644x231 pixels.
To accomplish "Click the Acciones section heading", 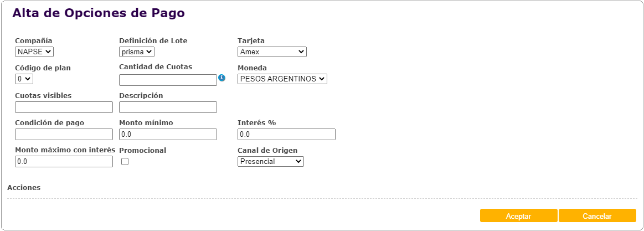I will tap(24, 187).
